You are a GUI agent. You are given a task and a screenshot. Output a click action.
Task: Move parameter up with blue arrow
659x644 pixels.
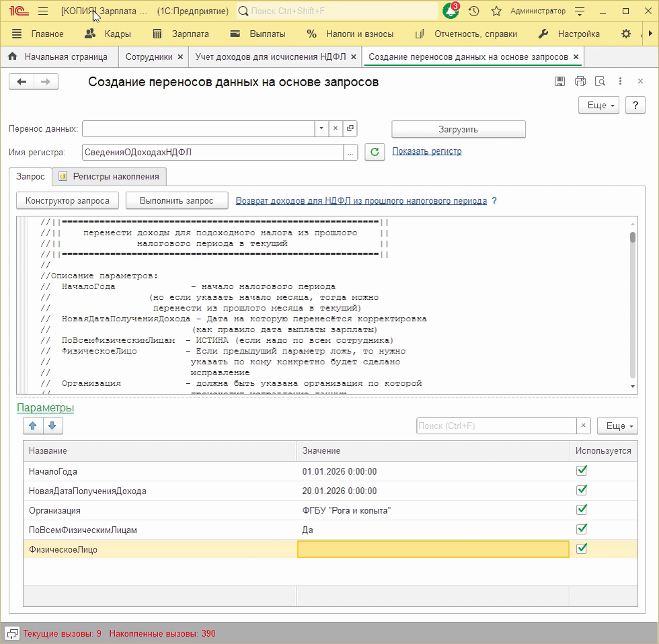click(33, 426)
